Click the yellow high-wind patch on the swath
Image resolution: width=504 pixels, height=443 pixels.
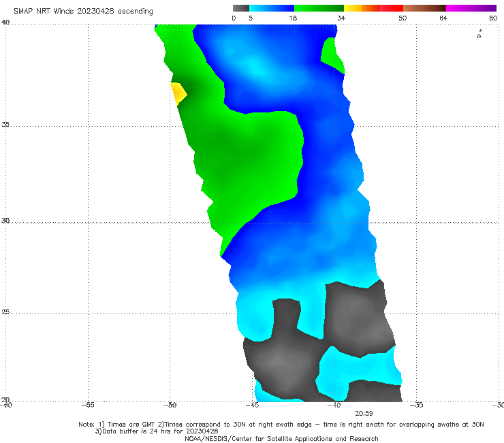pyautogui.click(x=178, y=93)
